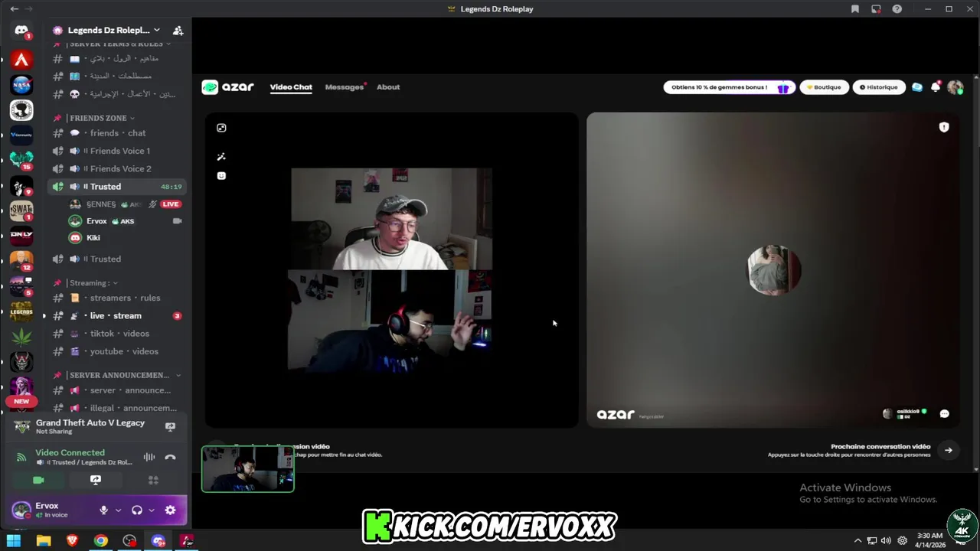Viewport: 980px width, 551px height.
Task: Open the streamers rules channel
Action: pyautogui.click(x=116, y=298)
